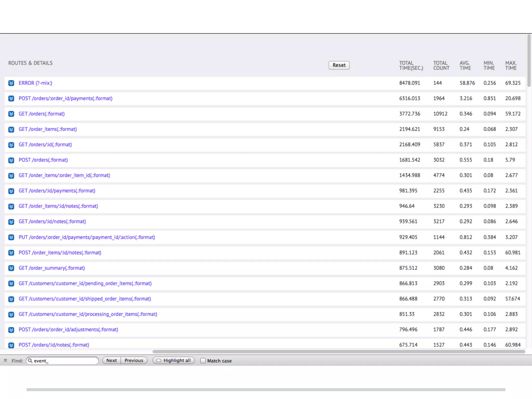Viewport: 532px width, 399px height.
Task: Click icon beside POST /orders/:id/notes
Action: coord(11,345)
